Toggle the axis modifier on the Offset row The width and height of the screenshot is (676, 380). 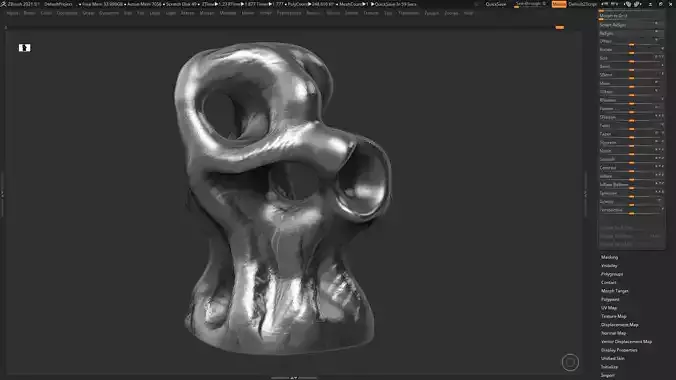[x=657, y=41]
